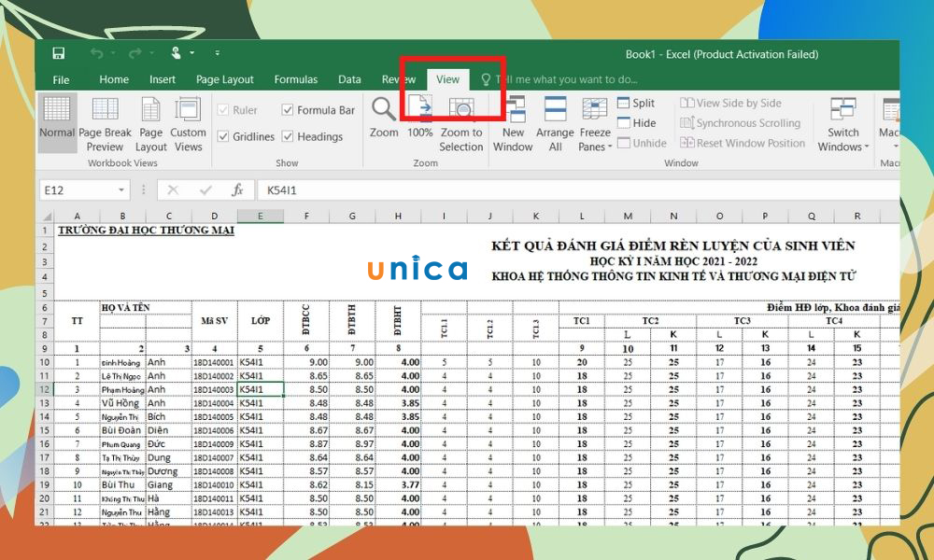The height and width of the screenshot is (560, 934).
Task: Uncheck the Formula Bar checkbox
Action: tap(288, 110)
